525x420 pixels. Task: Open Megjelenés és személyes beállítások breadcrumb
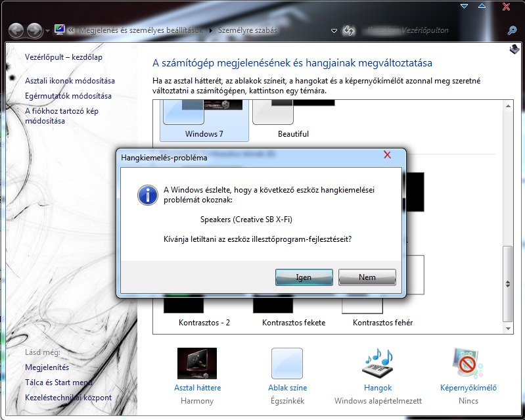[141, 30]
